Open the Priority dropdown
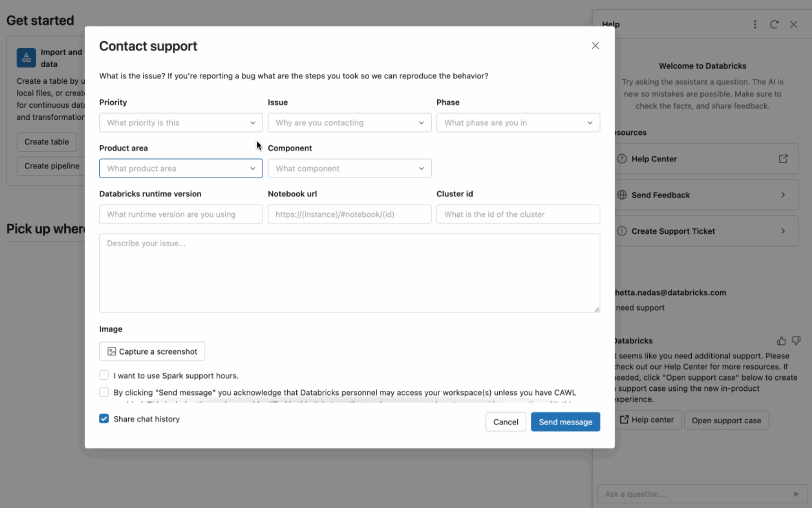The width and height of the screenshot is (812, 508). coord(181,123)
